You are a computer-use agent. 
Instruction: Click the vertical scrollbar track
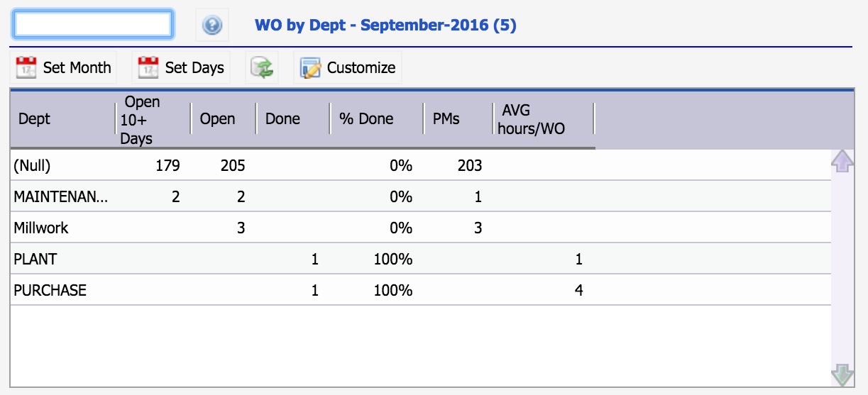click(842, 269)
